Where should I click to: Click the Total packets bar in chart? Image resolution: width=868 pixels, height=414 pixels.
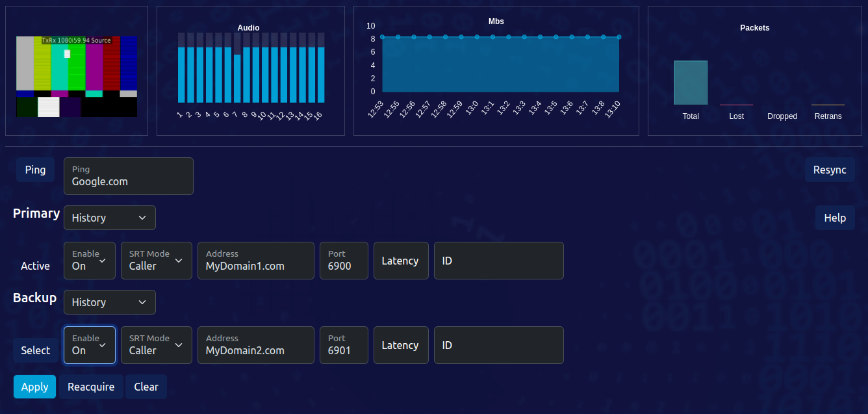(x=691, y=83)
